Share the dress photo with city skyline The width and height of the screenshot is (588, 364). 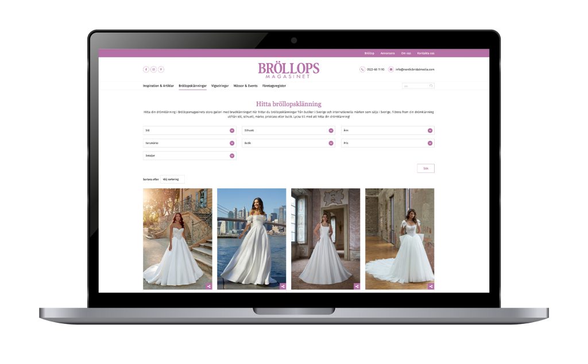point(283,286)
